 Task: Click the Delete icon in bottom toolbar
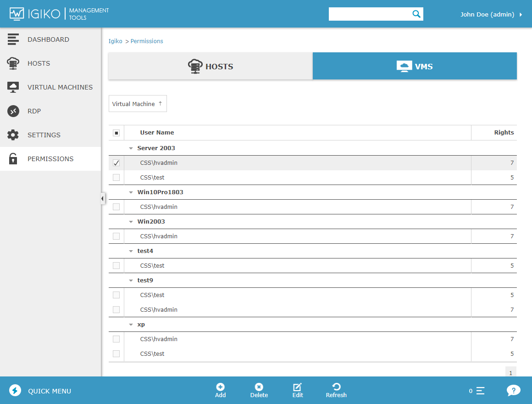259,387
